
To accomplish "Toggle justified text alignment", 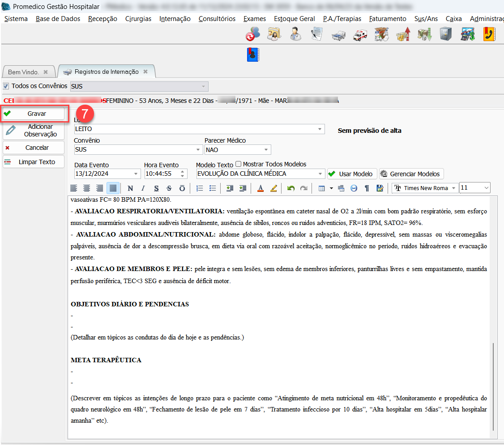I will (113, 188).
